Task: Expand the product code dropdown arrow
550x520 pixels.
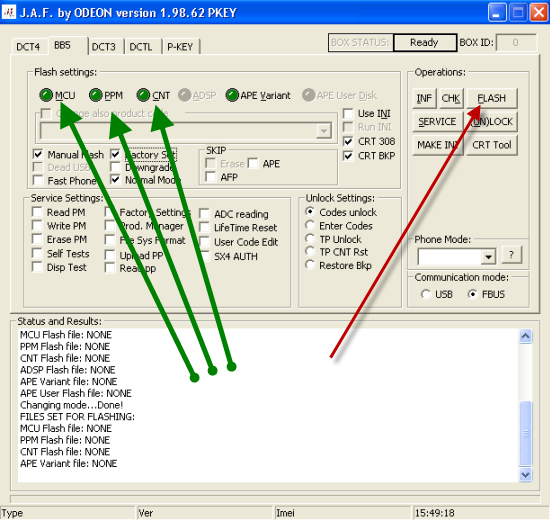Action: 324,131
